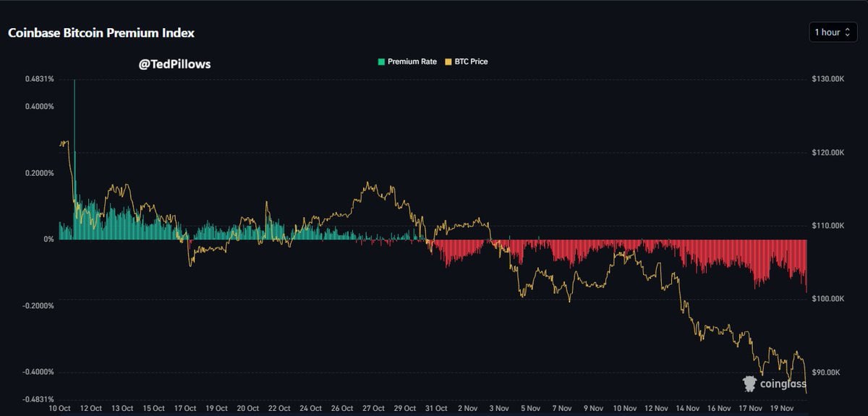Click the 12 Nov date label
Viewport: 868px width, 416px height.
656,408
